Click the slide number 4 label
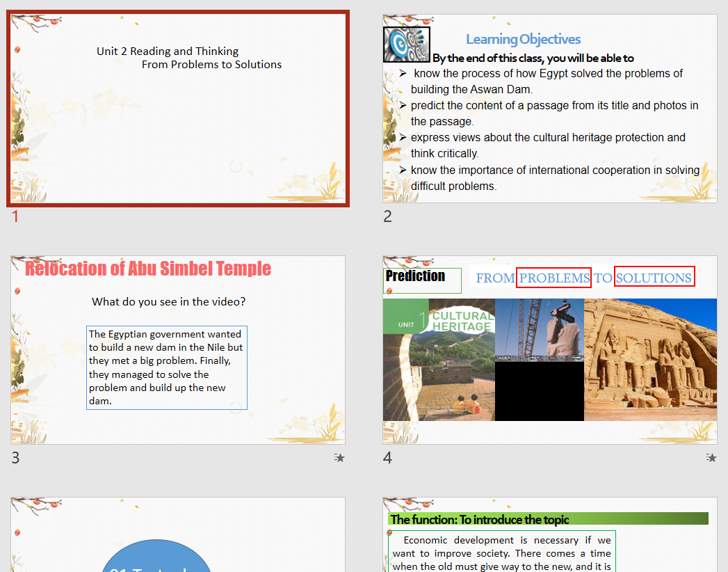 point(388,458)
